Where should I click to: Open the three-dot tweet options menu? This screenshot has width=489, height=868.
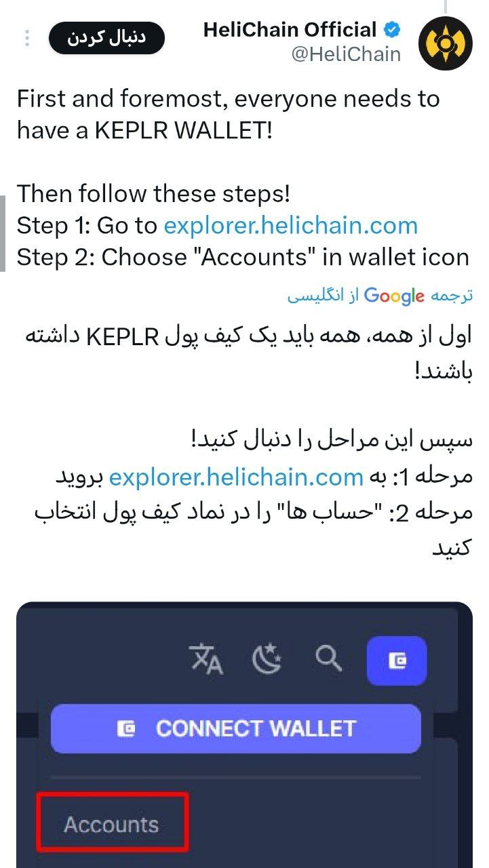point(27,38)
